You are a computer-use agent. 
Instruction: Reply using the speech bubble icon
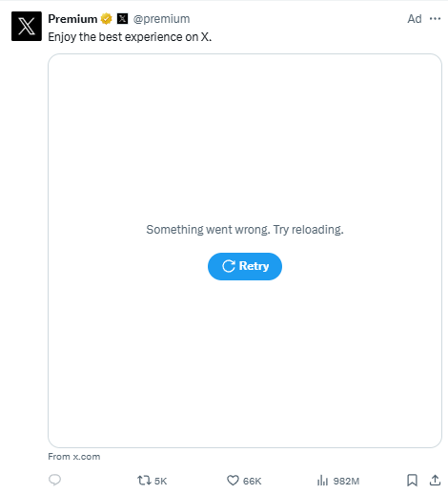[x=54, y=480]
